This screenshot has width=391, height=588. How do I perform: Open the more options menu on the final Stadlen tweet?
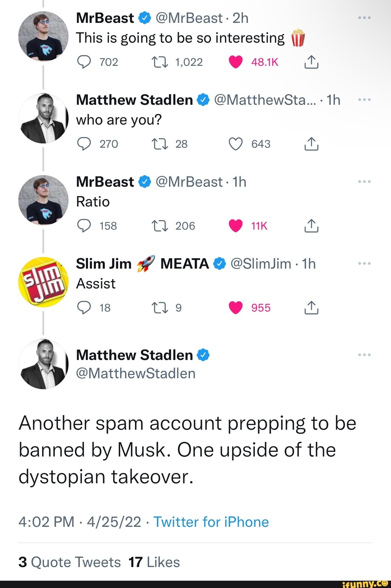pyautogui.click(x=364, y=354)
